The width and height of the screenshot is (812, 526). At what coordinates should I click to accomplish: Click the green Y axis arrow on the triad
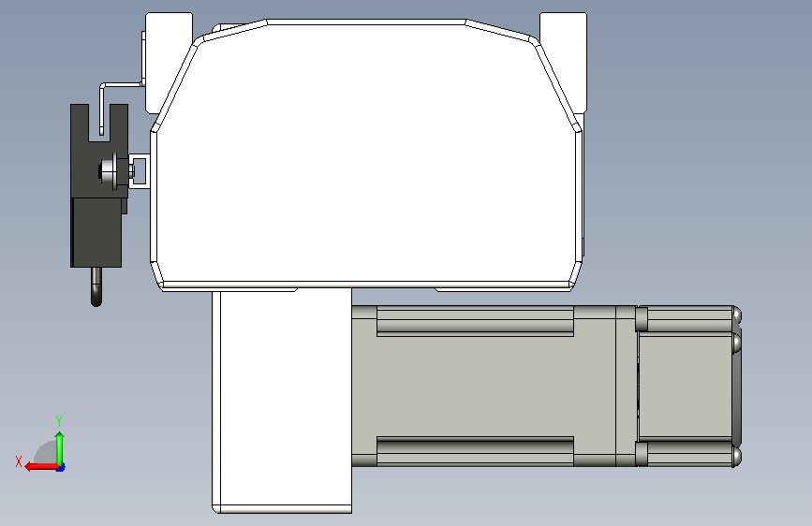[60, 448]
